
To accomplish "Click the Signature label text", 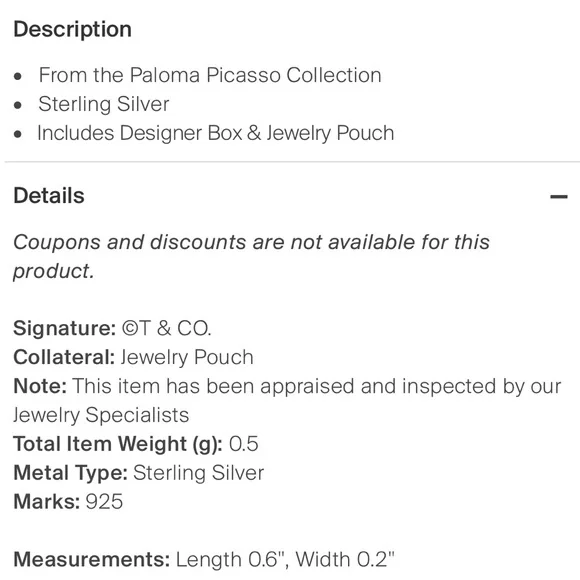I will [x=65, y=328].
